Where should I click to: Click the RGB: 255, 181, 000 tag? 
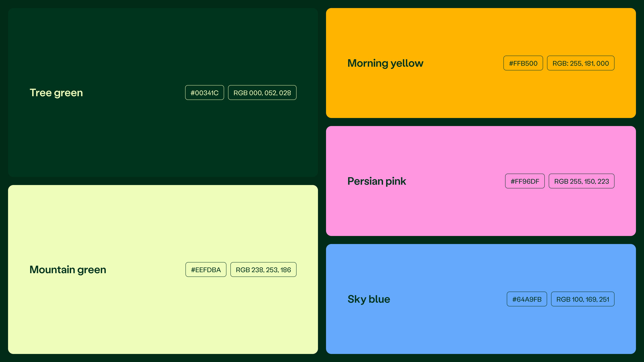(580, 63)
